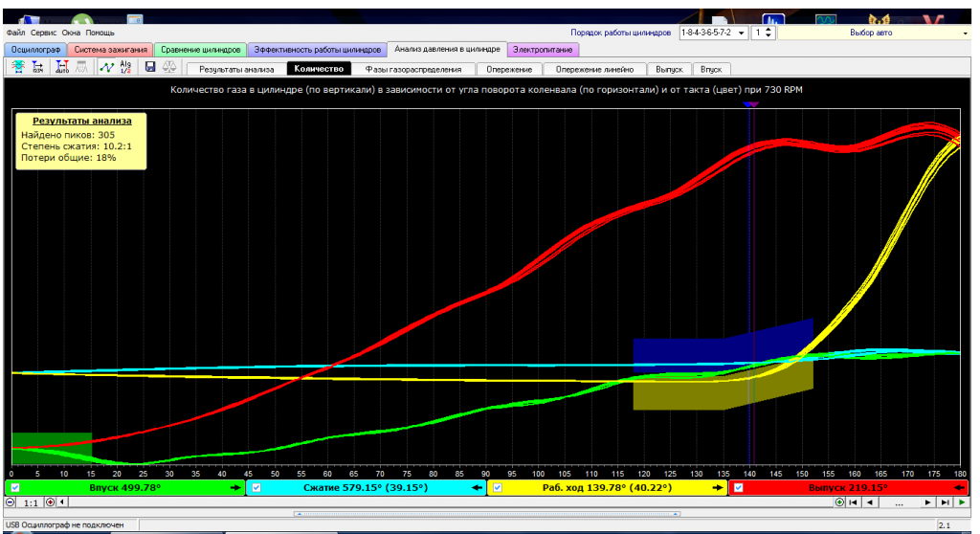The width and height of the screenshot is (980, 534).
Task: Click the 'Результаты анализа' heading in yellow box
Action: [x=82, y=121]
